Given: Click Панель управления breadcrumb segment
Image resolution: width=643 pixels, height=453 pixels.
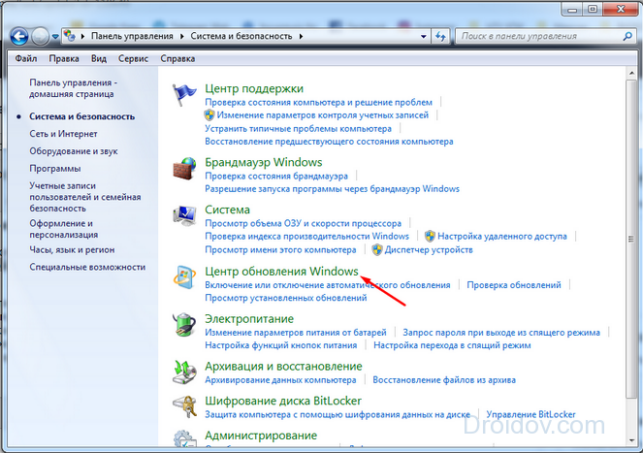Looking at the screenshot, I should pyautogui.click(x=132, y=36).
